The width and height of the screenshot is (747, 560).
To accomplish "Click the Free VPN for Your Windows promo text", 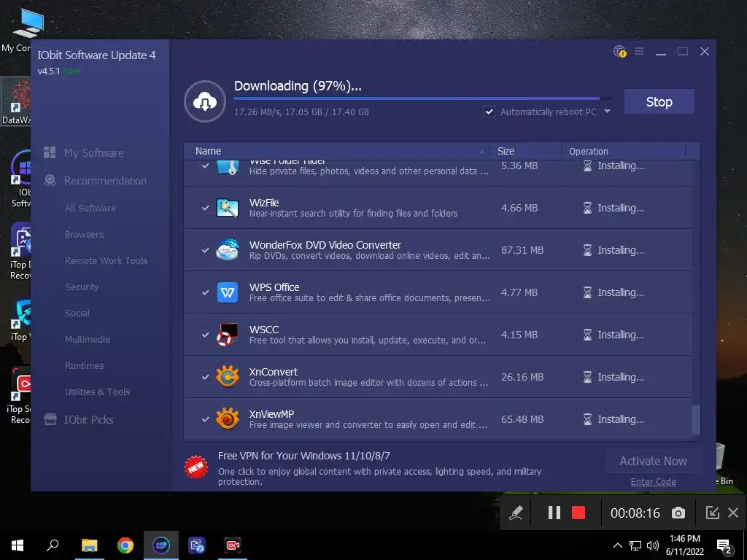I will 304,456.
